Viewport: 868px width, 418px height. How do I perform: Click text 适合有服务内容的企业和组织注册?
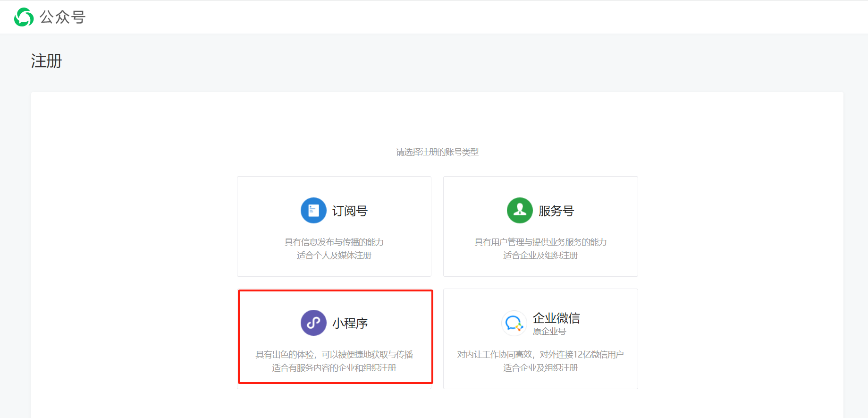coord(334,368)
